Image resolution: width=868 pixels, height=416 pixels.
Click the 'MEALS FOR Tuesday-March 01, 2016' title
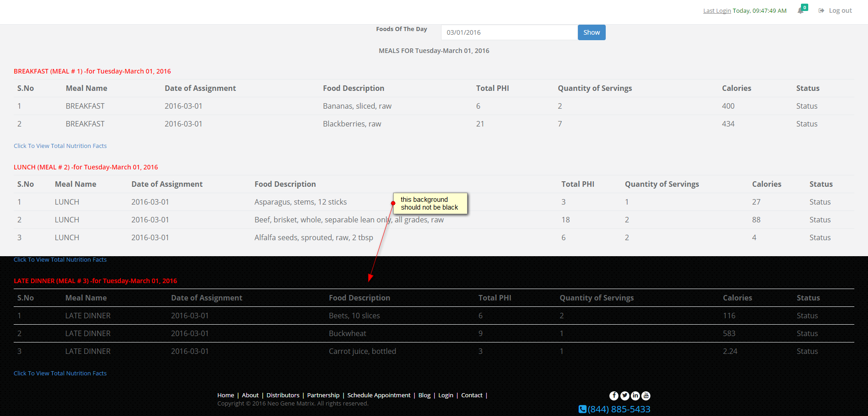click(x=434, y=51)
